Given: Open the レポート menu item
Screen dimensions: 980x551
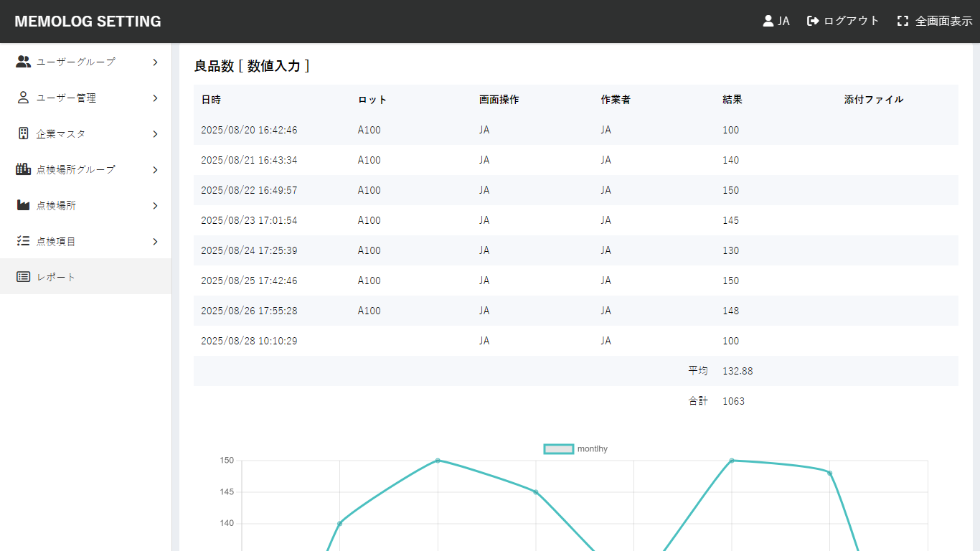Looking at the screenshot, I should tap(56, 277).
